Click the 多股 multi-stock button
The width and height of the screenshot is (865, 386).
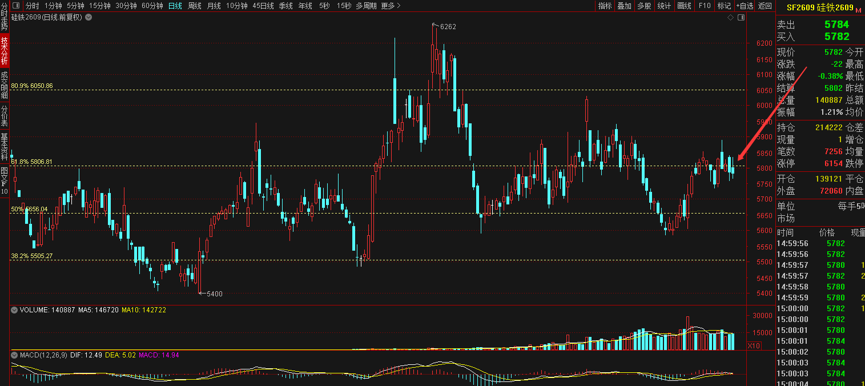644,6
